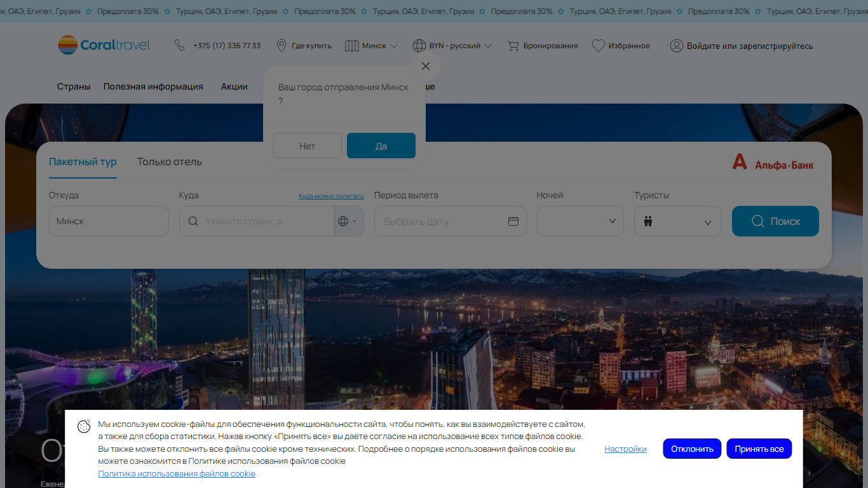
Task: Click Войдите или зарегистрируйтесь link
Action: coord(750,46)
